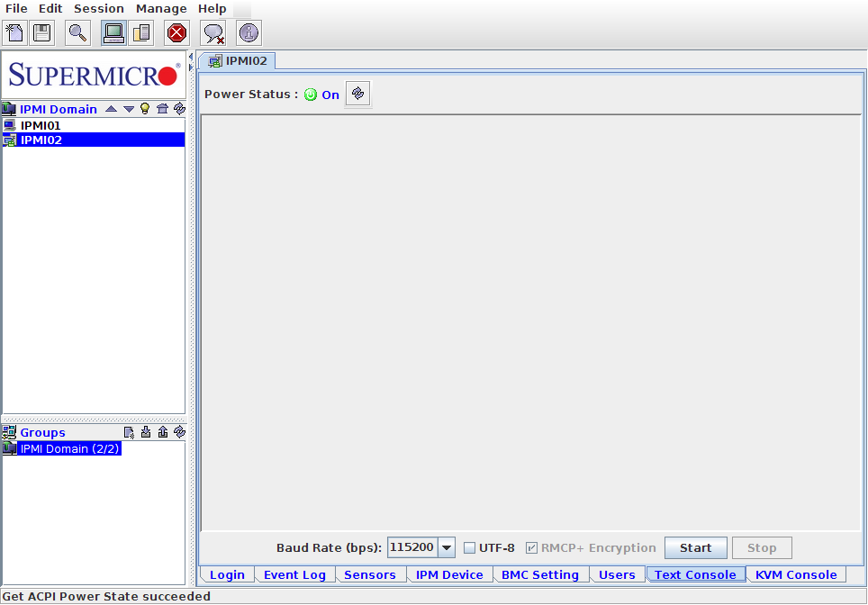Click the red stop icon in toolbar
The width and height of the screenshot is (868, 605).
coord(176,33)
